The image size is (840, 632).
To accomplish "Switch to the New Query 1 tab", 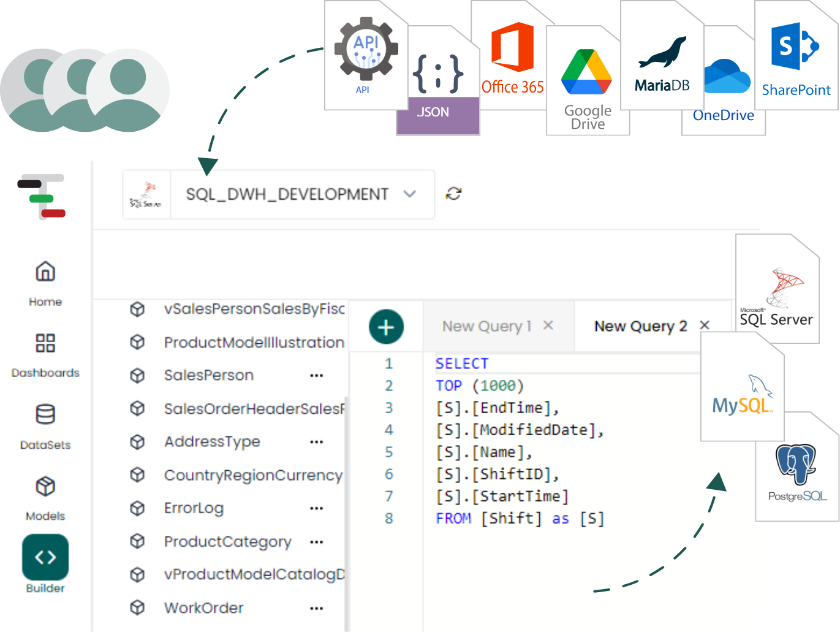I will point(486,326).
